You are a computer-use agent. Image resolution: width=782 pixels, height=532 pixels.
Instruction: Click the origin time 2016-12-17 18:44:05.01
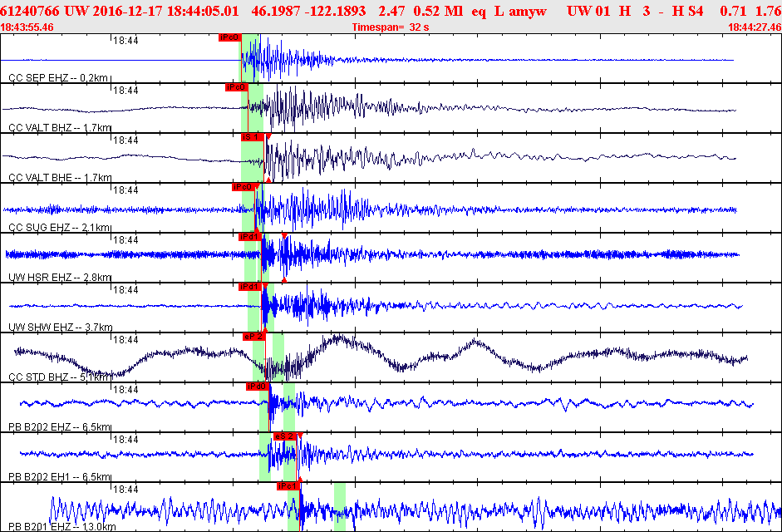coord(165,11)
